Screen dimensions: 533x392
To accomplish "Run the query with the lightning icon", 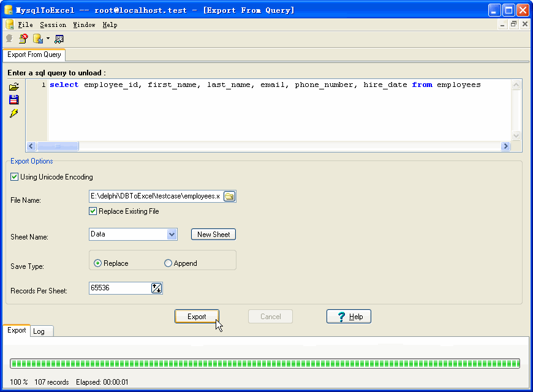I will [x=14, y=113].
